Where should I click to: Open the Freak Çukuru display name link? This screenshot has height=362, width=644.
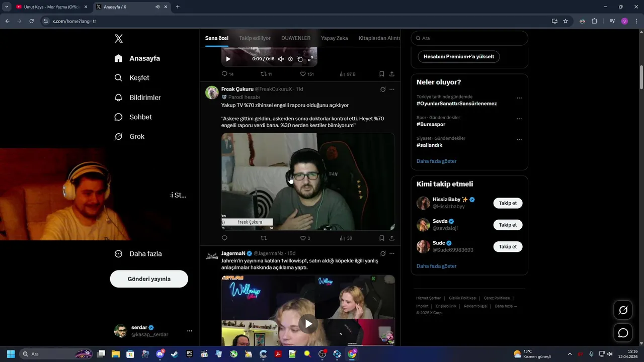(237, 89)
